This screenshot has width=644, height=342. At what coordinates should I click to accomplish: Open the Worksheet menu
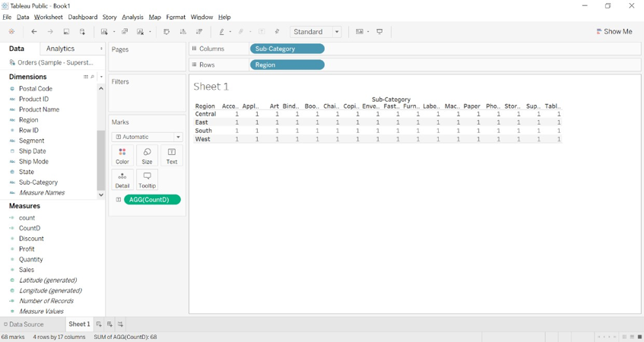coord(49,17)
